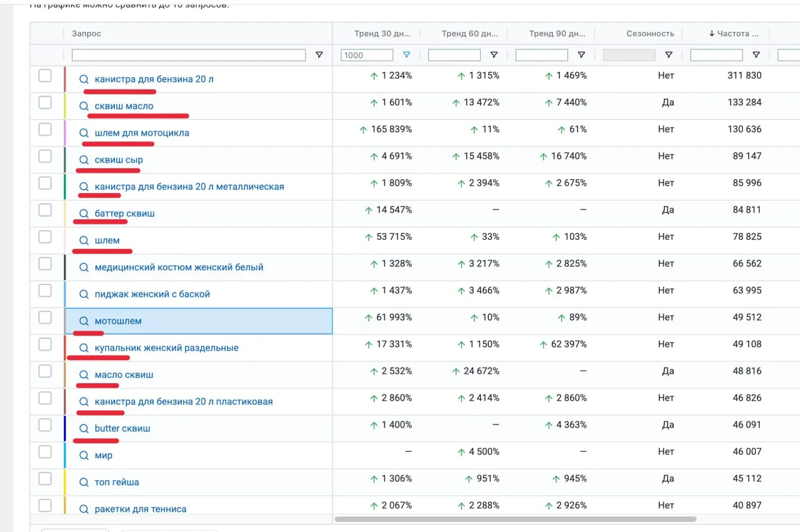This screenshot has height=532, width=800.
Task: Click the filter icon under Частота column
Action: click(756, 55)
